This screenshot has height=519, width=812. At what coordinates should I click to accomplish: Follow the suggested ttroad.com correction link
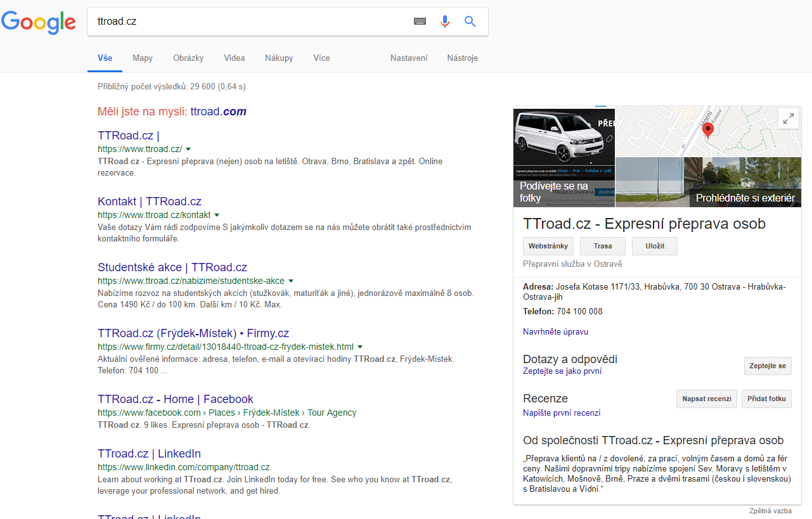(218, 112)
